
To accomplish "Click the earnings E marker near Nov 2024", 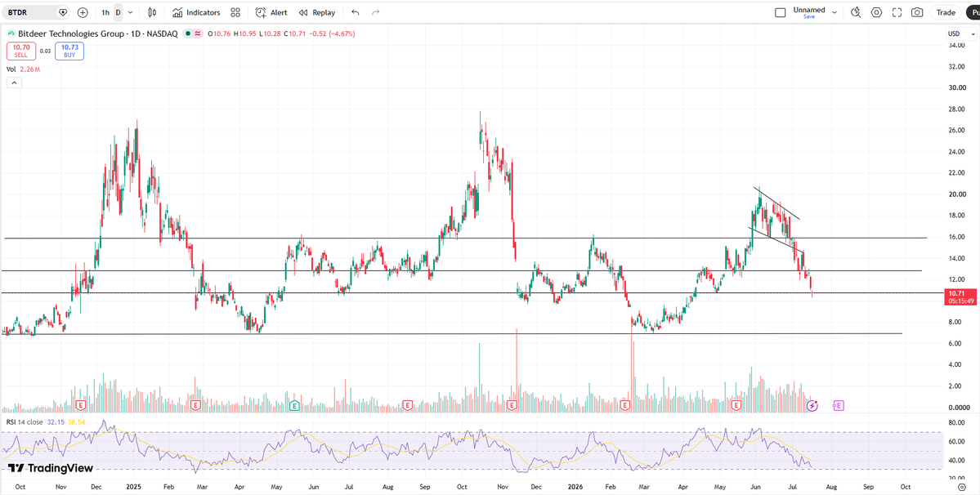I will (80, 406).
